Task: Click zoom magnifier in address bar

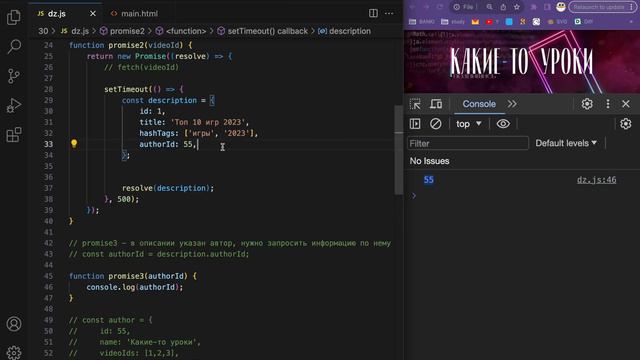Action: click(x=489, y=7)
